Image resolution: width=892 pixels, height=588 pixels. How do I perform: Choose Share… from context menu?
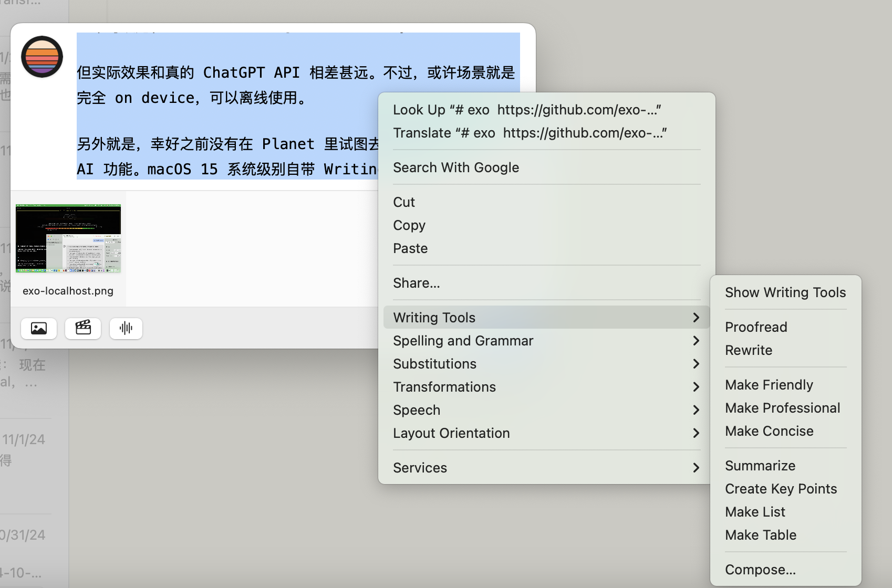point(416,283)
